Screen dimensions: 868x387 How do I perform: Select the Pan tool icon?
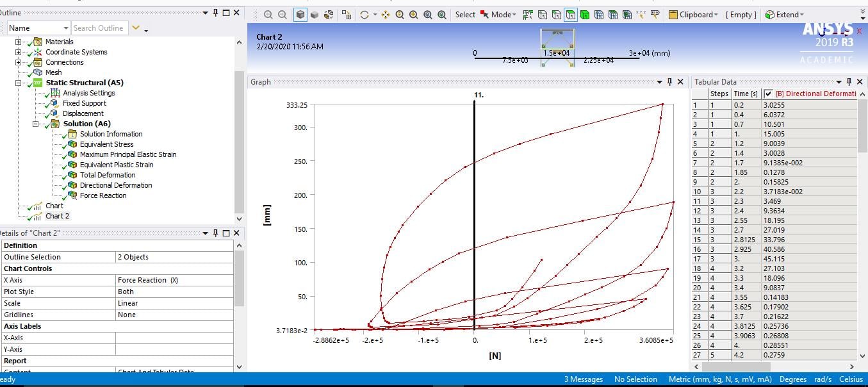tap(385, 14)
